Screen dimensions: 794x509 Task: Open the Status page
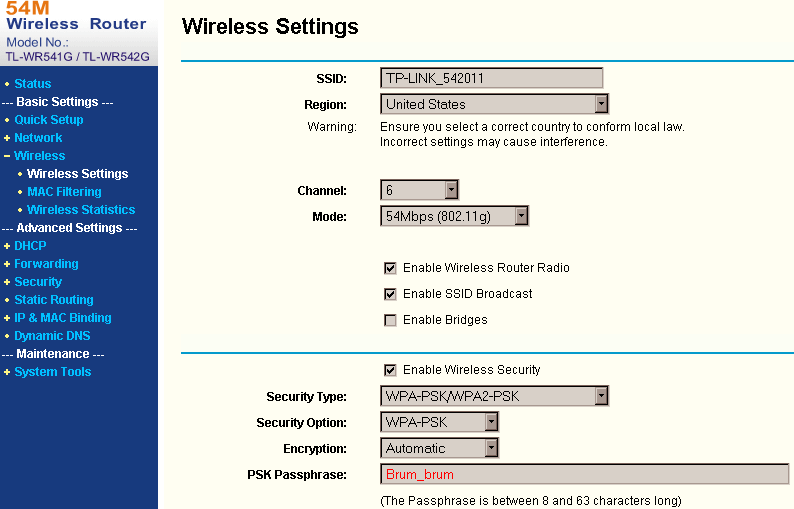(x=32, y=84)
